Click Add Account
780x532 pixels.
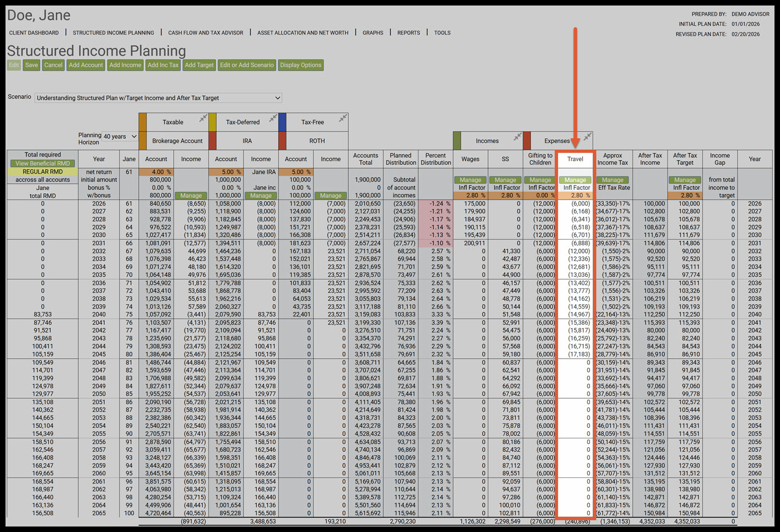pos(86,65)
